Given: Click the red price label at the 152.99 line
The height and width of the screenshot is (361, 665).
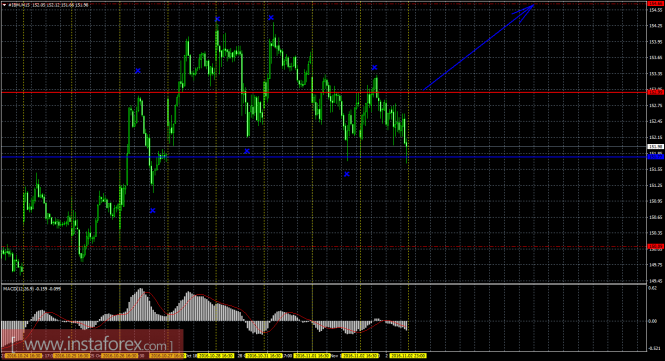Looking at the screenshot, I should [x=656, y=92].
